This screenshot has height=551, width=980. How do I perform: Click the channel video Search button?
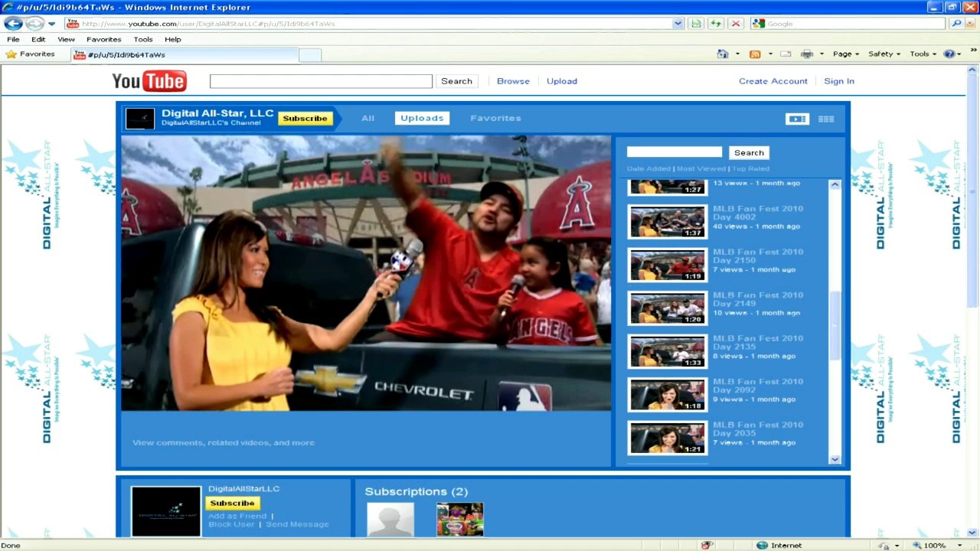click(x=749, y=152)
